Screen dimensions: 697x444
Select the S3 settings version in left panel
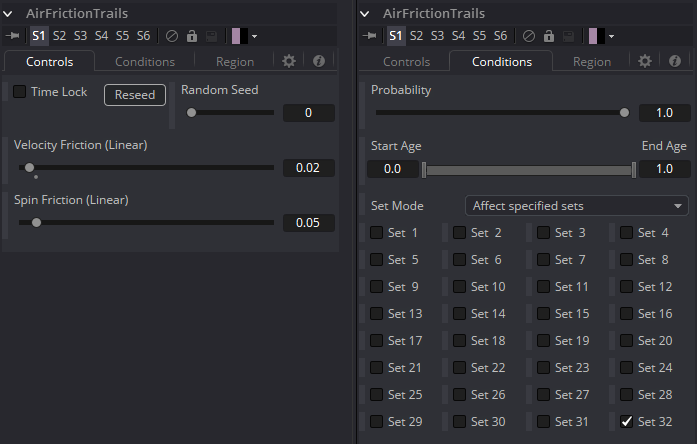coord(80,36)
